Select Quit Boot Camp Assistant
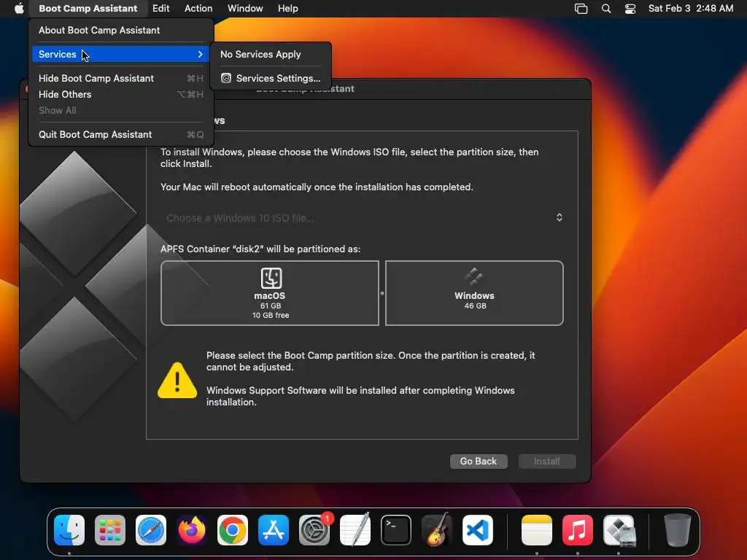 point(121,134)
